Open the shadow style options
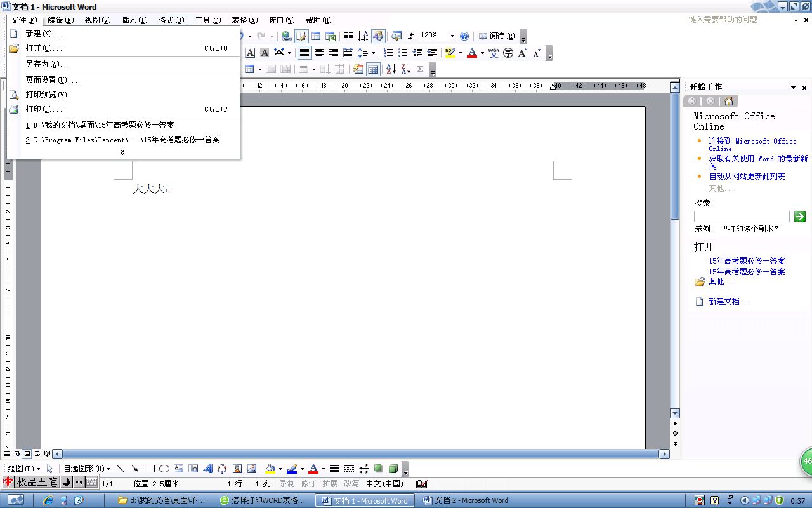The image size is (812, 508). pos(379,469)
